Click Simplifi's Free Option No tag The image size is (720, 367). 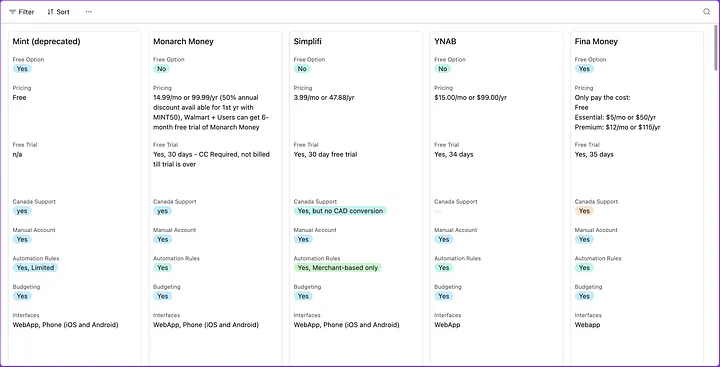[302, 69]
